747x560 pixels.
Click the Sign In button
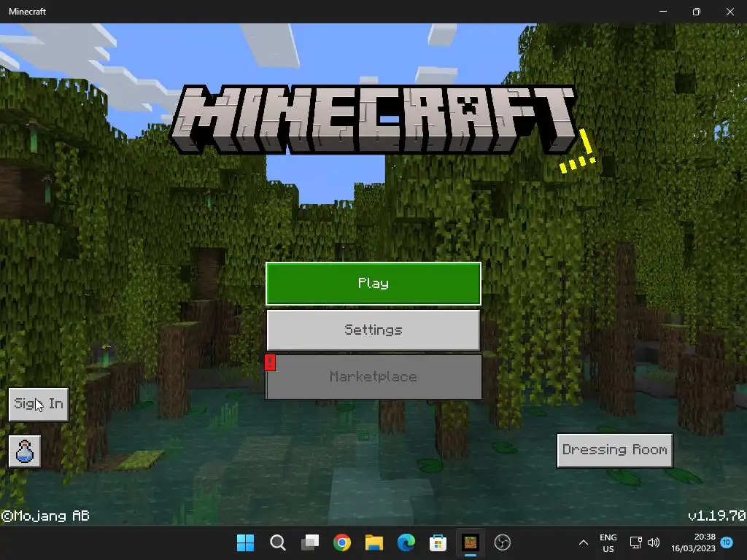39,404
